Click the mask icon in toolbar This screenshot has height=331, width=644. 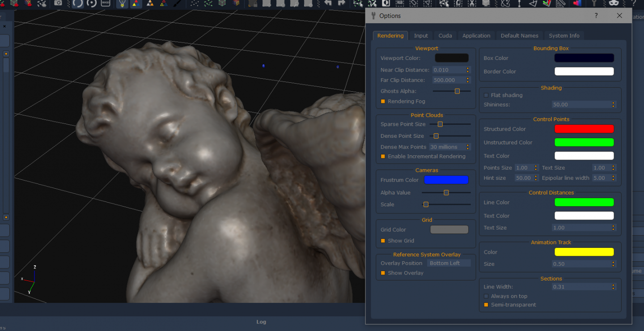click(614, 3)
